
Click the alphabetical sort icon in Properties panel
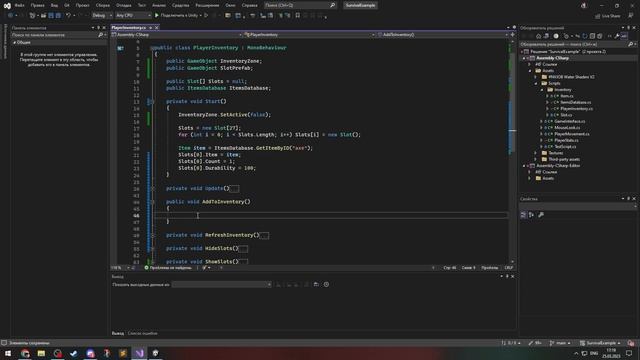point(531,215)
